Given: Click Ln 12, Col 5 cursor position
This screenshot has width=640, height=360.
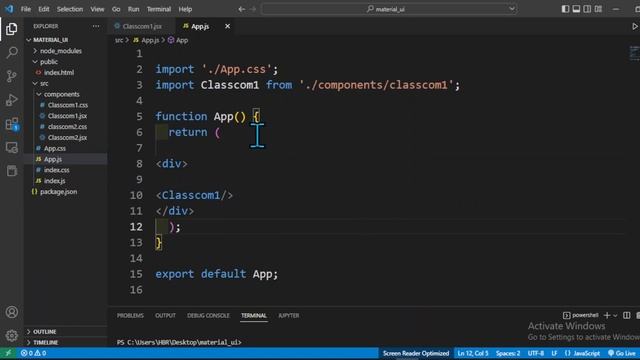Looking at the screenshot, I should [x=473, y=353].
